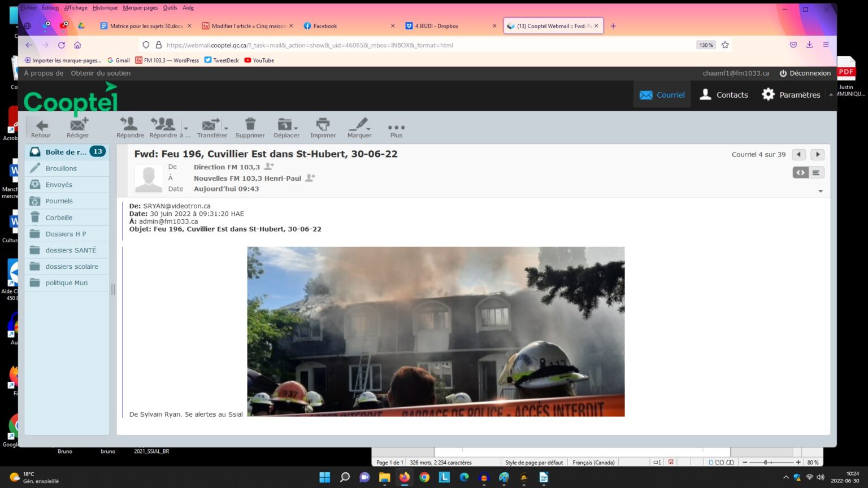
Task: Switch to HTML message view
Action: [x=800, y=173]
